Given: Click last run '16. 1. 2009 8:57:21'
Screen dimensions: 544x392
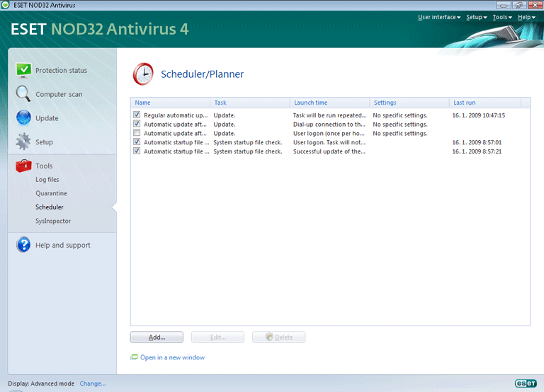Looking at the screenshot, I should click(x=477, y=151).
